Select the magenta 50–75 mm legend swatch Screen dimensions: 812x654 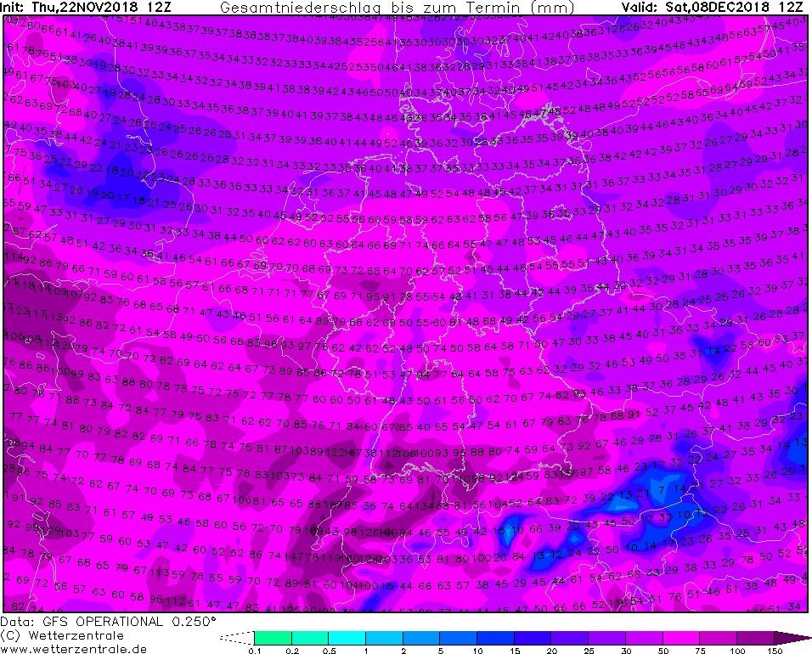point(679,637)
